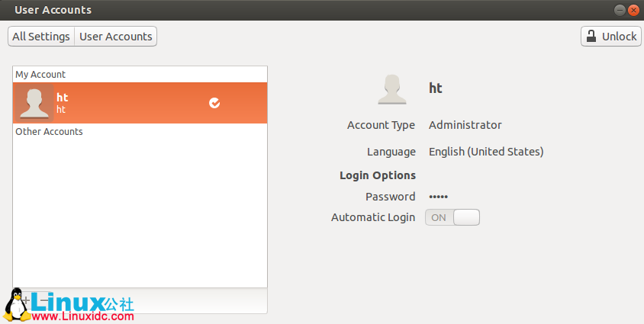Click the Unlock button
The image size is (644, 324).
pyautogui.click(x=610, y=36)
